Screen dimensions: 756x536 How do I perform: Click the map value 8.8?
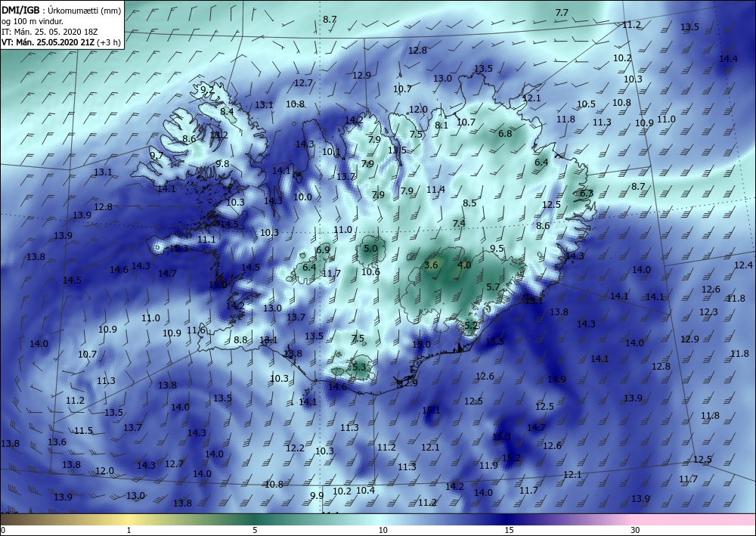(x=240, y=340)
